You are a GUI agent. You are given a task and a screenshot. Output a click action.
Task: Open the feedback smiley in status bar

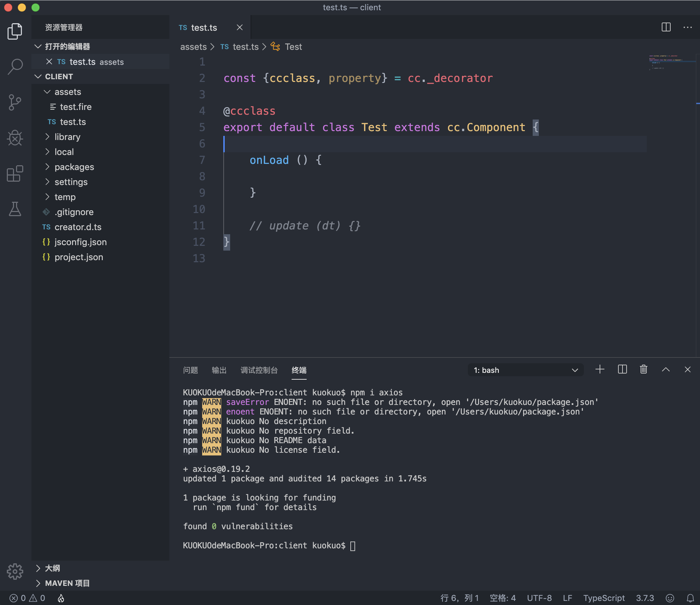(670, 598)
